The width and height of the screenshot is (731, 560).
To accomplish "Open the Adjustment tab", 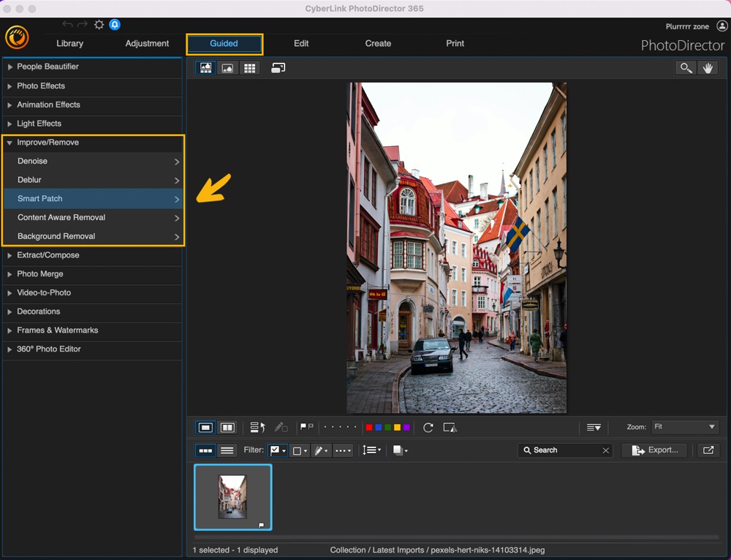I will [x=147, y=43].
